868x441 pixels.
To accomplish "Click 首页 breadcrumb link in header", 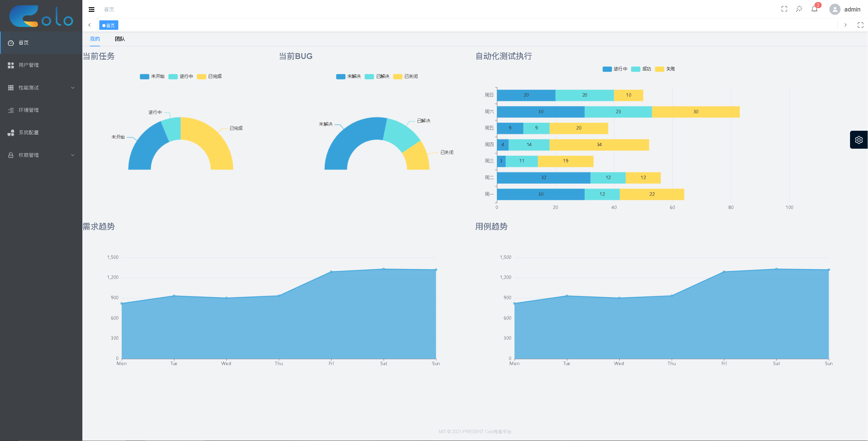I will click(109, 9).
